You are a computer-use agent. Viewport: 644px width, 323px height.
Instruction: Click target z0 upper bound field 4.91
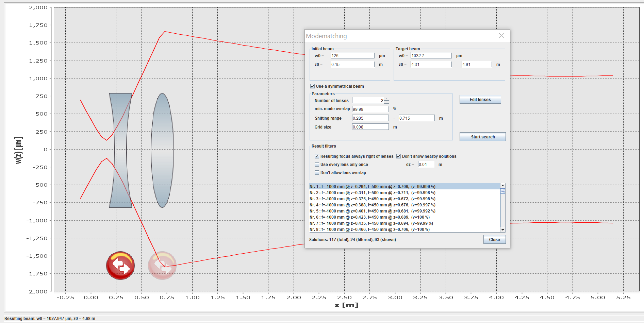click(477, 64)
